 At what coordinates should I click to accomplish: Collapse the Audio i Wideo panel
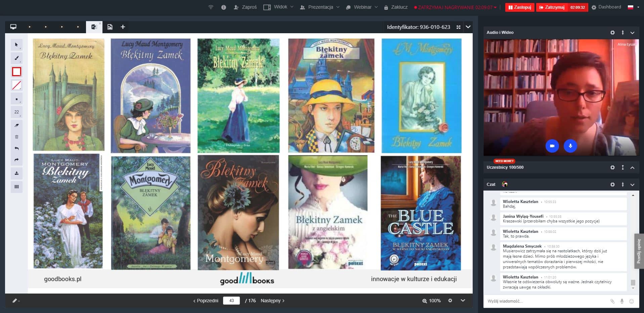(x=632, y=33)
